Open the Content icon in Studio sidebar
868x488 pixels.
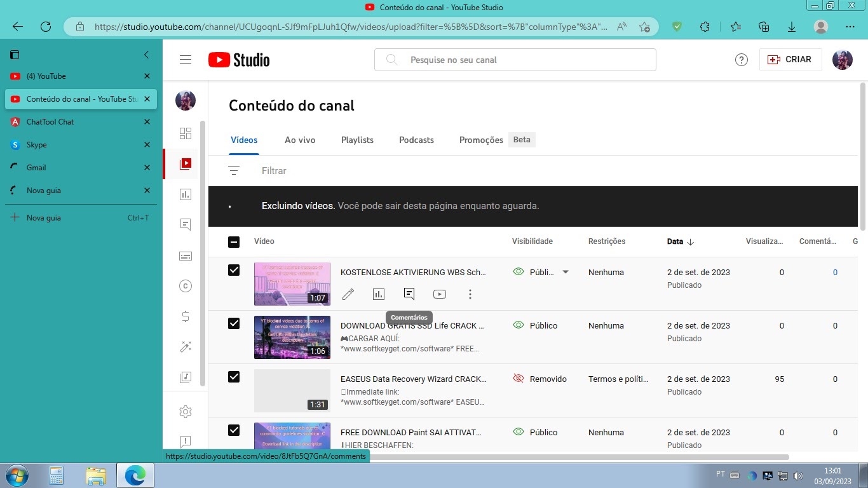[x=186, y=164]
